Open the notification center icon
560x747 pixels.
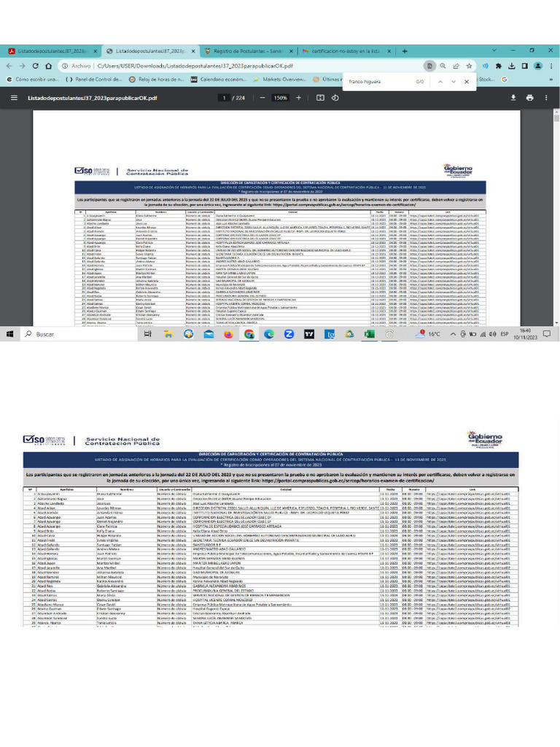pyautogui.click(x=547, y=334)
